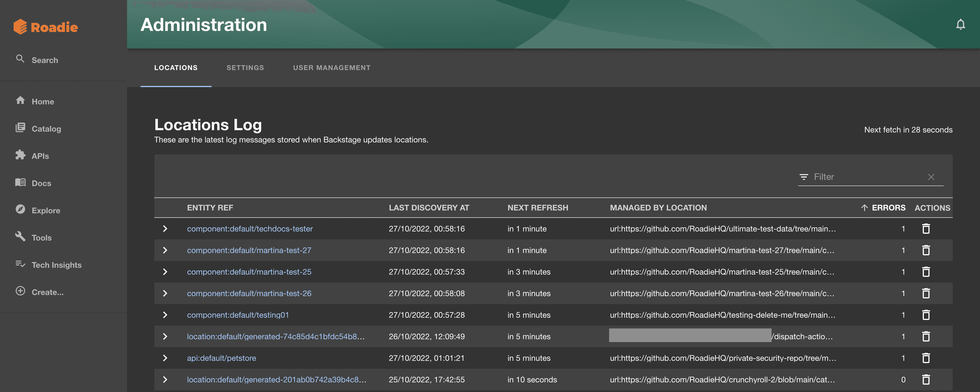Click the 25/10/2022, 17:42:55 timestamp
This screenshot has width=980, height=392.
(426, 380)
